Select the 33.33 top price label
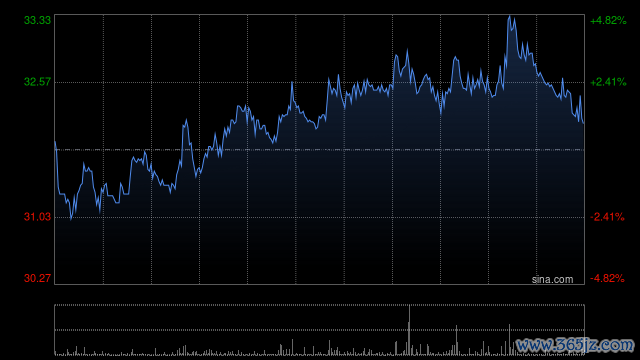The image size is (640, 360). tap(37, 20)
